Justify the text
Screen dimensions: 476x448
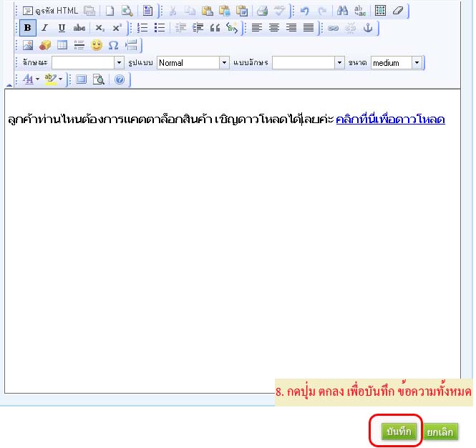pos(309,28)
